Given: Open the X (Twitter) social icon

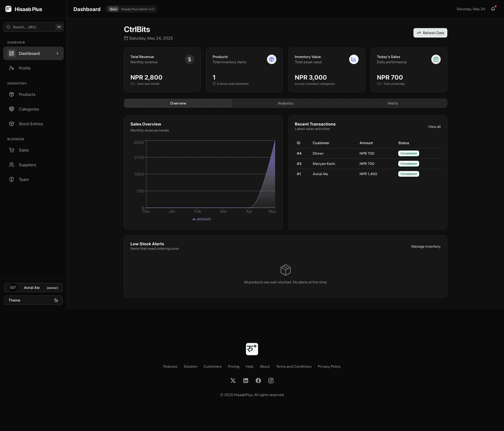Looking at the screenshot, I should [x=233, y=381].
